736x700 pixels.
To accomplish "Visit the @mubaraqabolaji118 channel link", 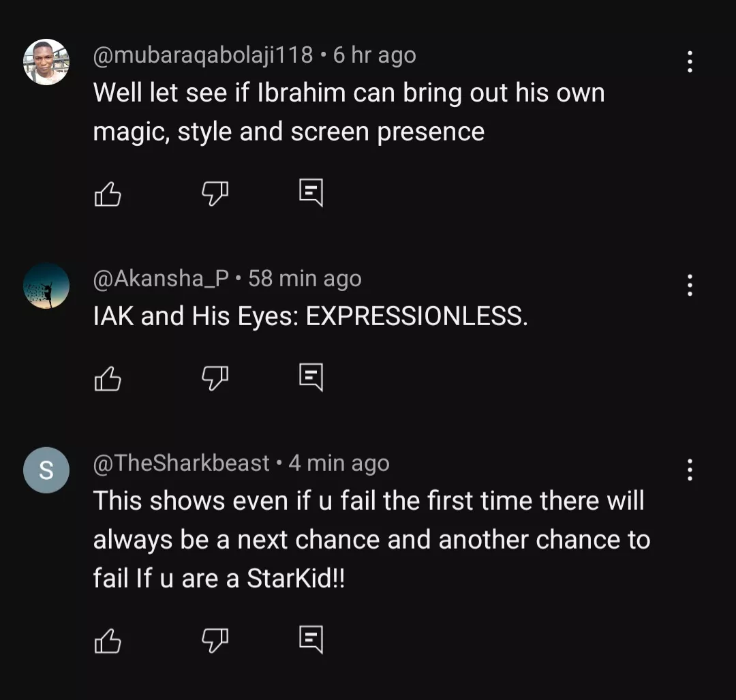I will pos(202,55).
